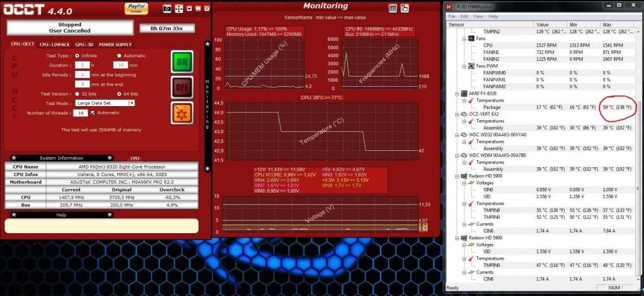644x296 pixels.
Task: Open OCCT settings with orange gear icon
Action: (182, 112)
